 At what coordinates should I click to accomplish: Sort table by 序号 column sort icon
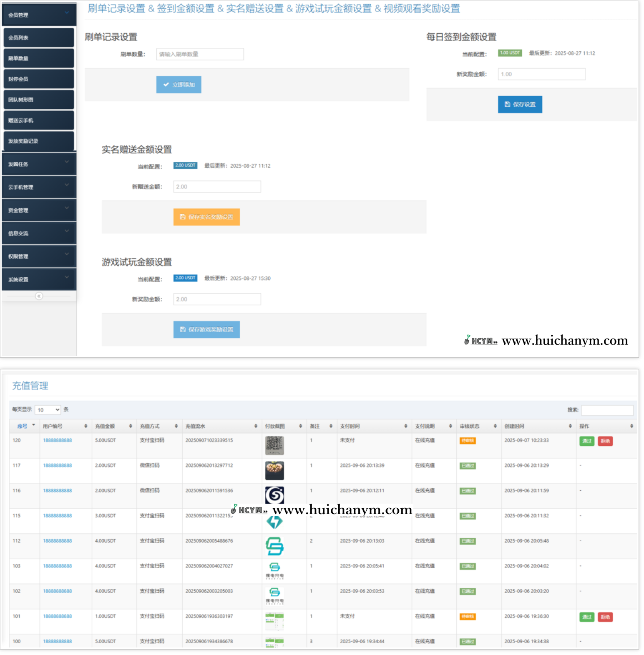click(x=33, y=426)
